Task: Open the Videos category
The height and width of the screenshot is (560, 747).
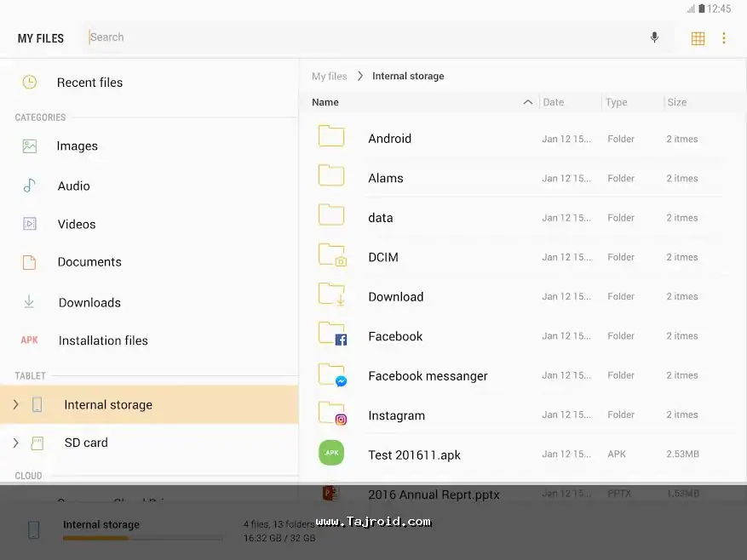Action: tap(76, 225)
